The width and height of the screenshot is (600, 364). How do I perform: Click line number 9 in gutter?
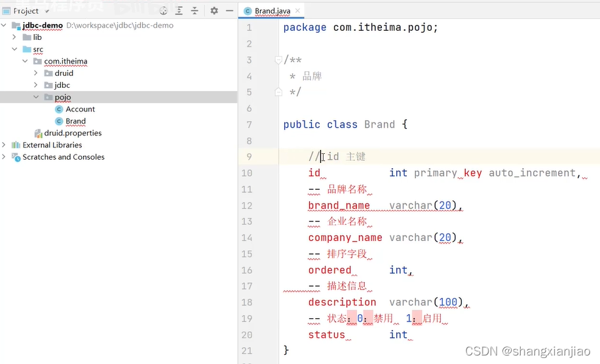tap(249, 156)
